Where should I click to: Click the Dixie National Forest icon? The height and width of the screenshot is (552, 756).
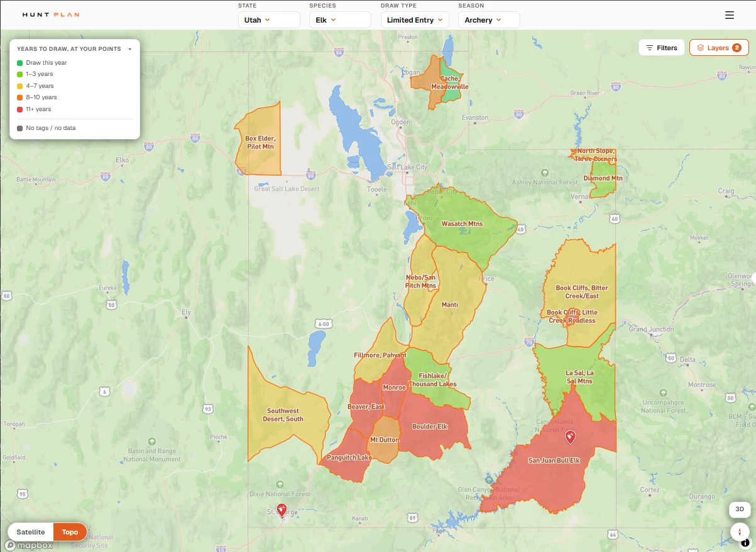click(x=280, y=484)
